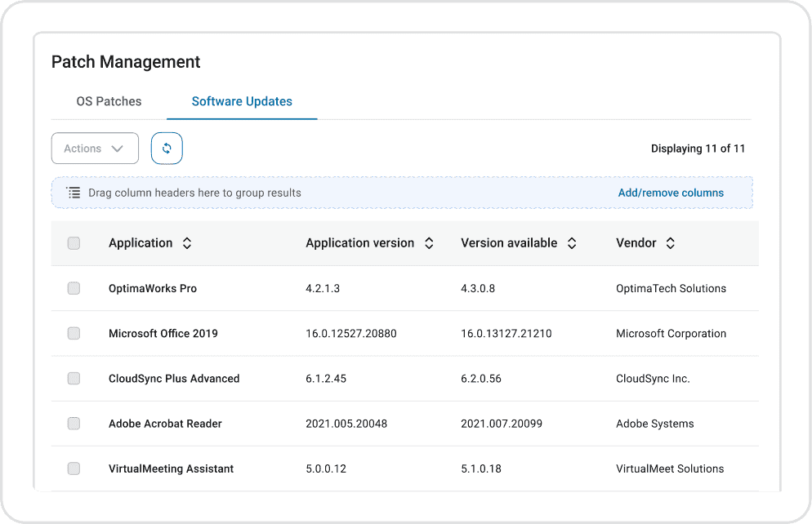812x524 pixels.
Task: Click Microsoft Office 2019 application name
Action: point(163,333)
